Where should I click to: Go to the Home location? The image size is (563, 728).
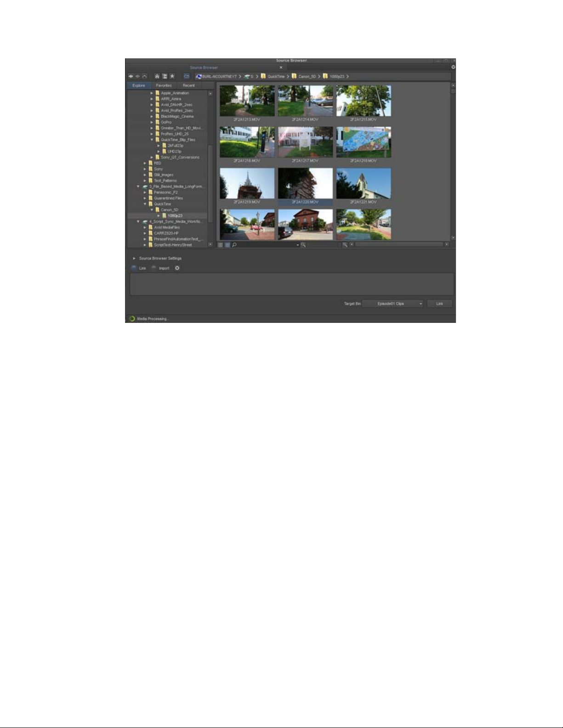tap(157, 76)
